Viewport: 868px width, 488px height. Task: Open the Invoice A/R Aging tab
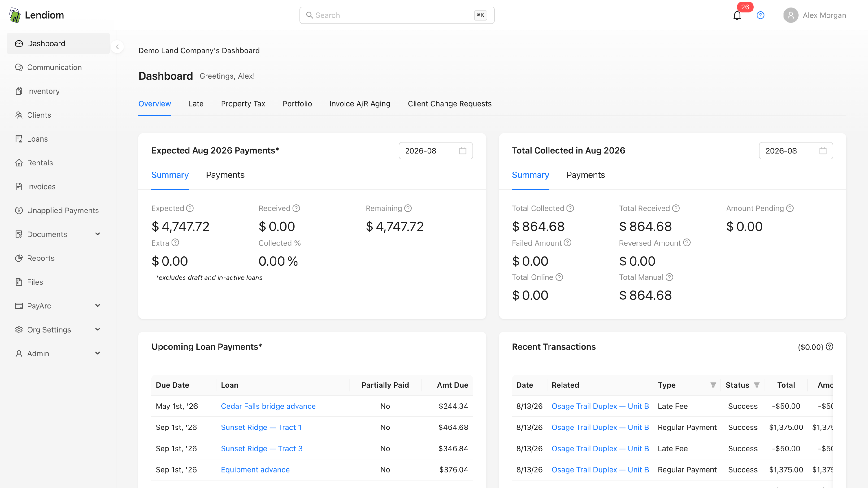(x=360, y=104)
